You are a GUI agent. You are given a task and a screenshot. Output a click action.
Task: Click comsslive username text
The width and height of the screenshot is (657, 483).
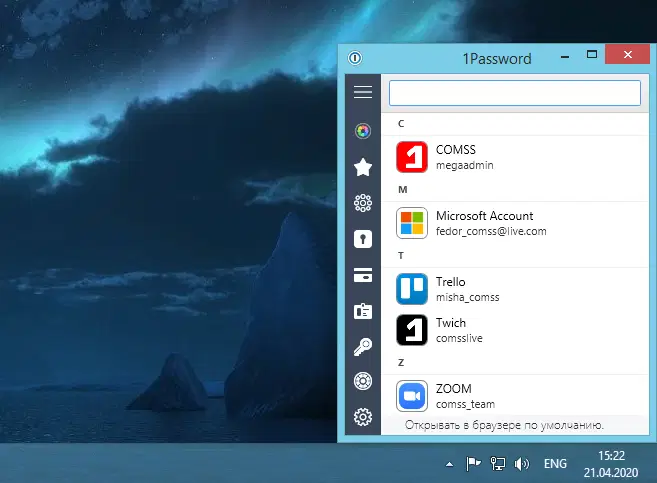459,338
